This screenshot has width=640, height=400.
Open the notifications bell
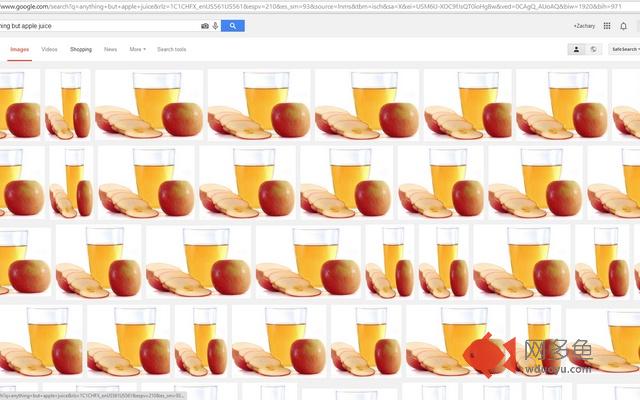coord(623,26)
